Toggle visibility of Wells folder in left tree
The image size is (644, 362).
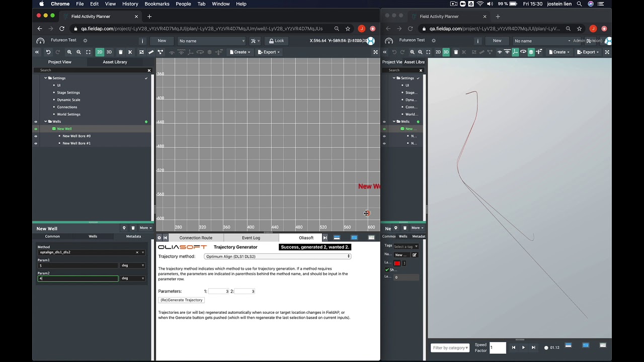point(36,122)
